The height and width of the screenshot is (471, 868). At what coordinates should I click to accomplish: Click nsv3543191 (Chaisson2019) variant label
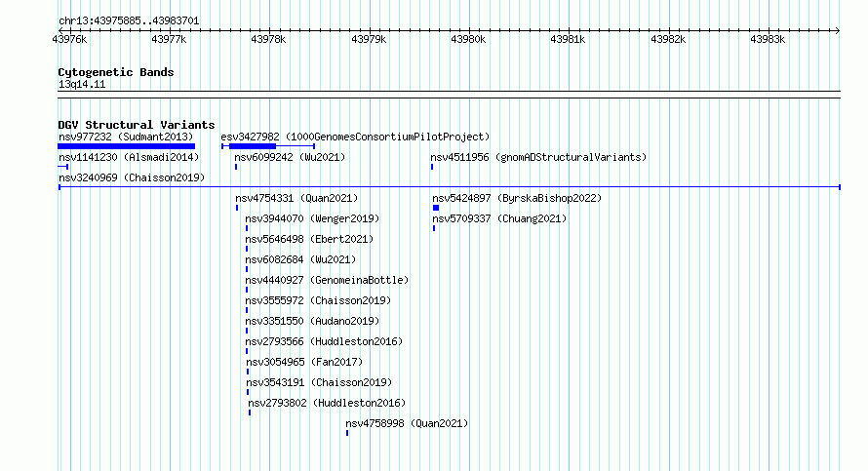pyautogui.click(x=319, y=382)
